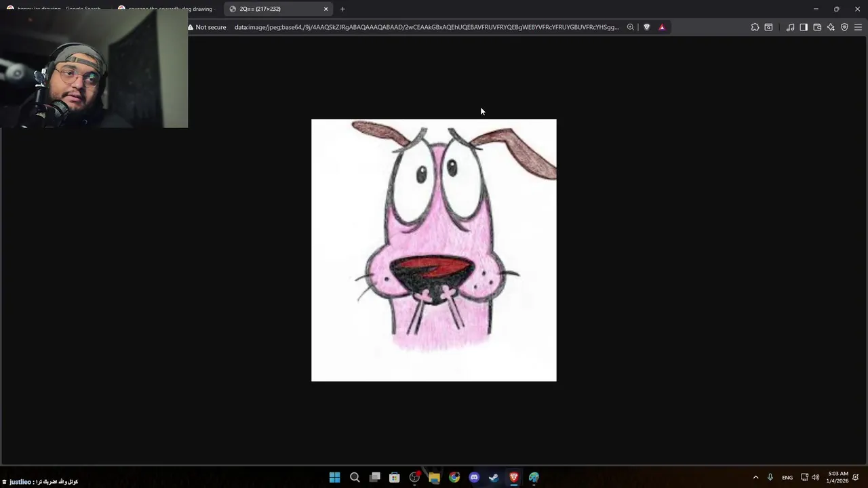Open Steam from the taskbar

[494, 477]
